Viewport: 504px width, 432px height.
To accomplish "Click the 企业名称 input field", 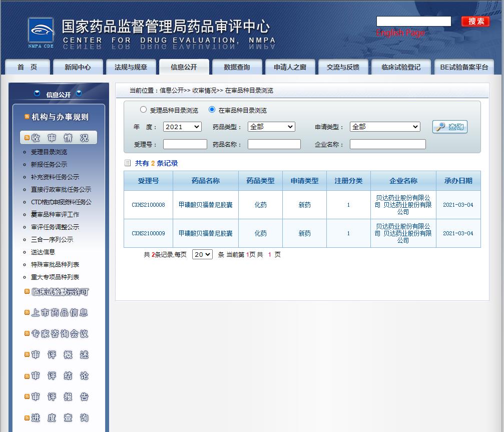I will click(388, 144).
